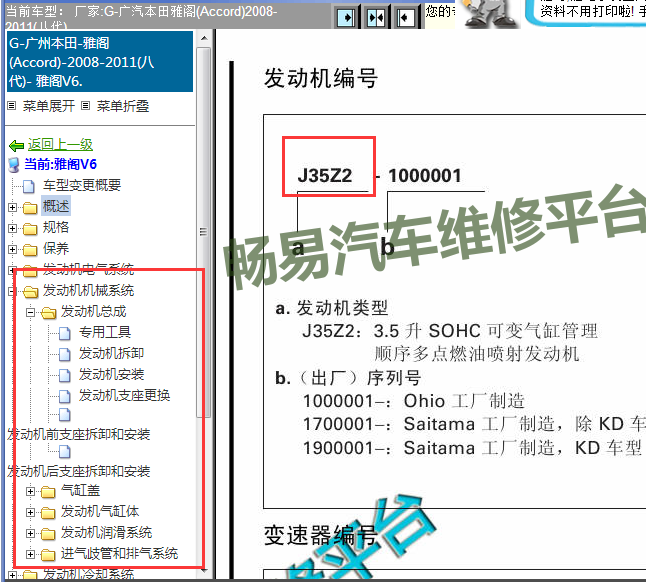Expand the 发动机电气系统 node
646x582 pixels.
click(12, 270)
